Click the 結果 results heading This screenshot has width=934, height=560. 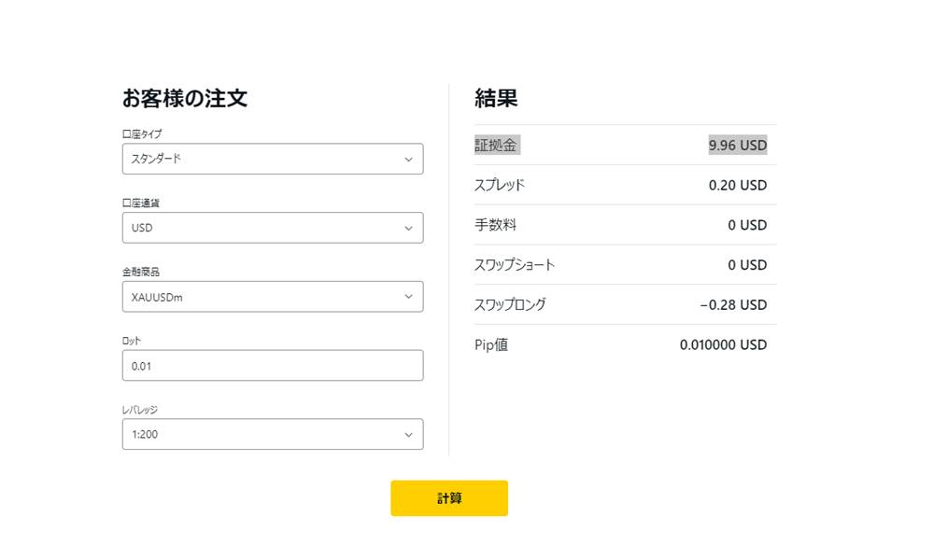click(496, 98)
